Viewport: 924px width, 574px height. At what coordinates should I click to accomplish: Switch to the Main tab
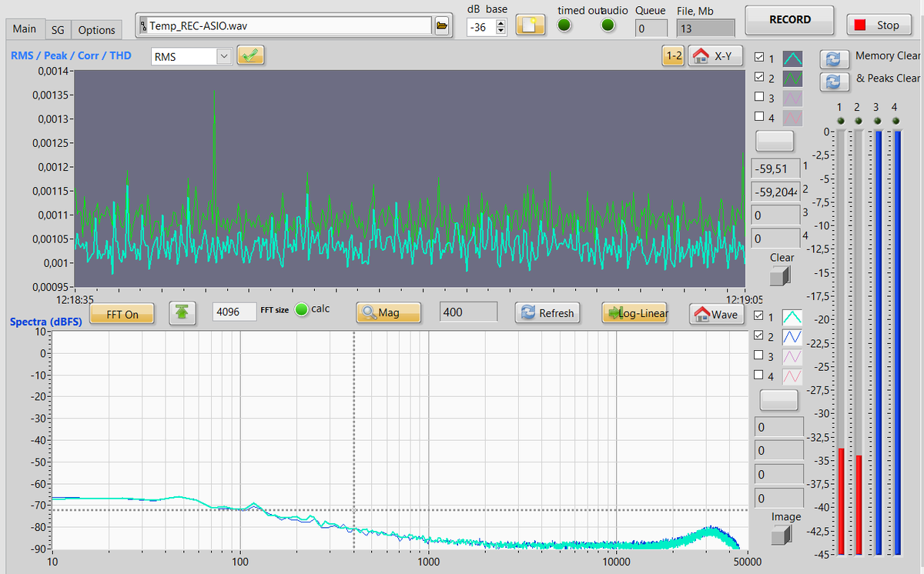point(24,29)
